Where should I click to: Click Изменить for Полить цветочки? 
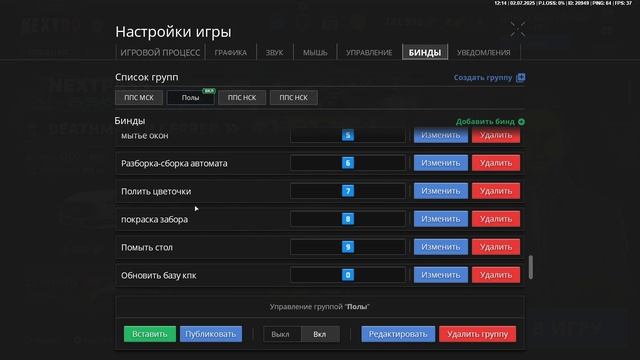click(441, 191)
